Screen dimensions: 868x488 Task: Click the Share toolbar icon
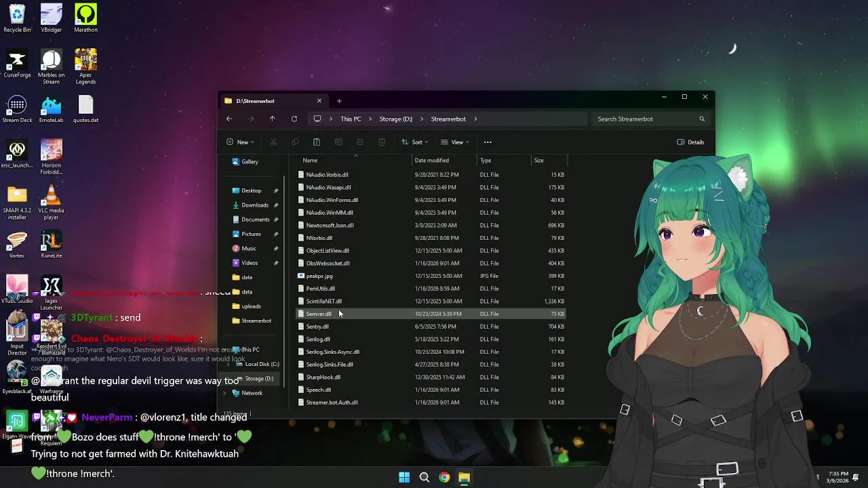360,142
